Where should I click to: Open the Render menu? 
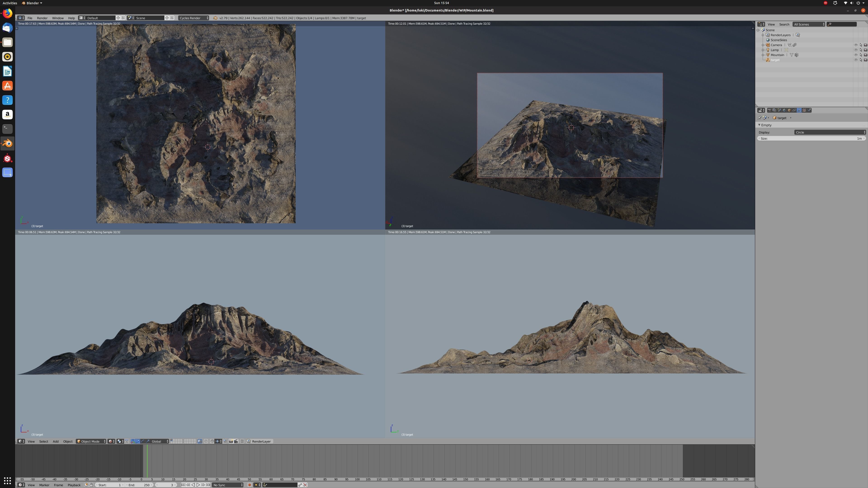[x=42, y=18]
